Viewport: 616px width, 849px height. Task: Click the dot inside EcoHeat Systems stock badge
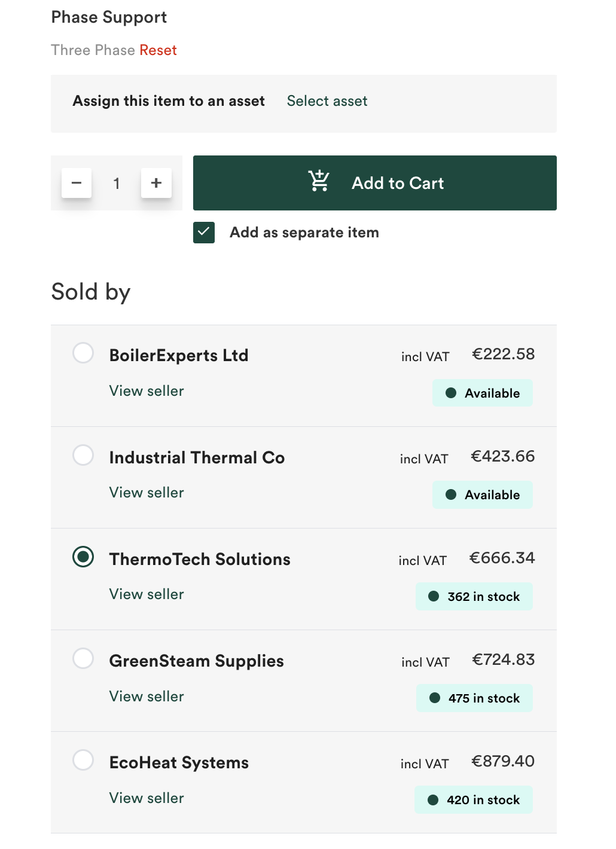[433, 799]
